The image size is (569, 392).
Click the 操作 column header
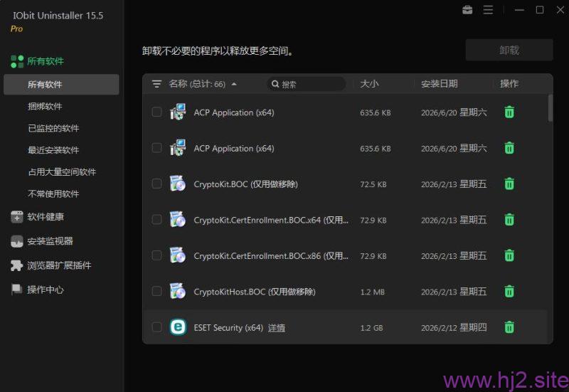point(509,84)
